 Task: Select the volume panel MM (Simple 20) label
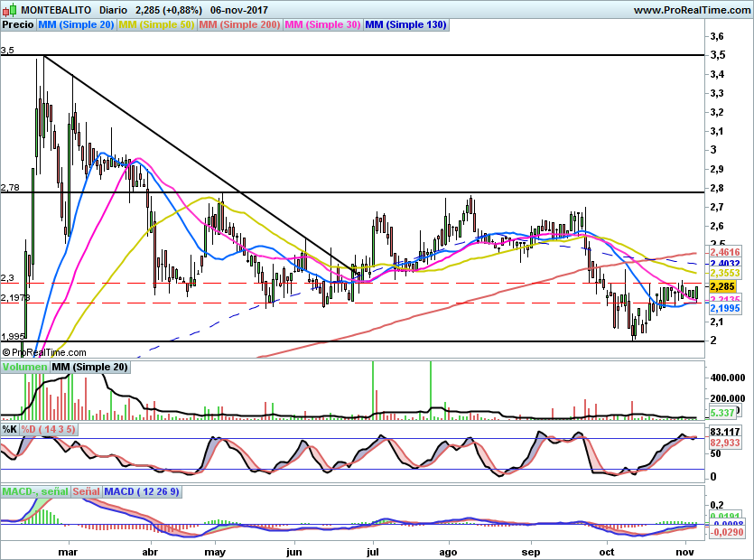tap(89, 368)
